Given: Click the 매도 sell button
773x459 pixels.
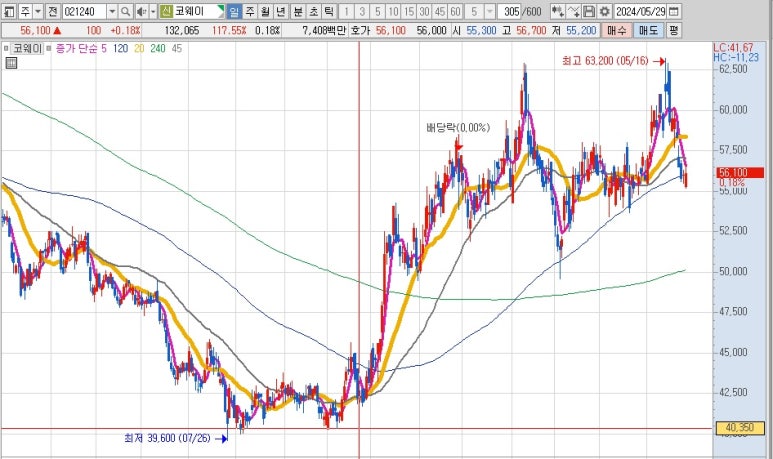Looking at the screenshot, I should pos(648,31).
